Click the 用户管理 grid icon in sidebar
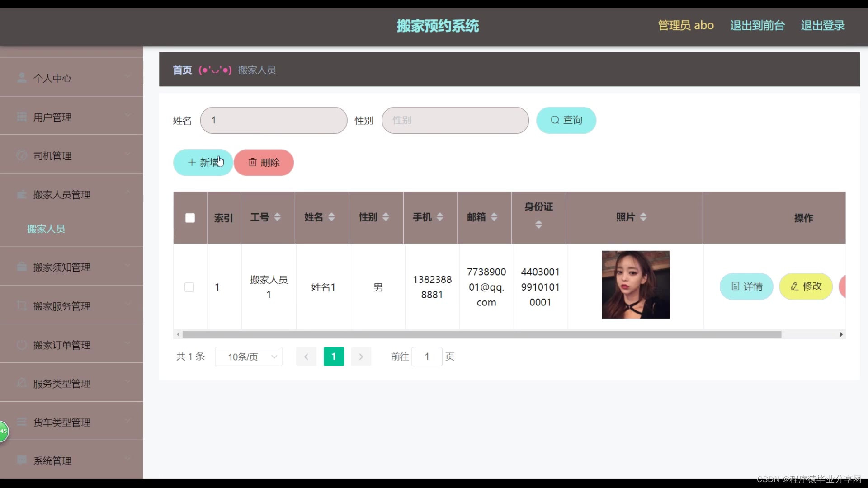Viewport: 868px width, 488px height. (21, 117)
